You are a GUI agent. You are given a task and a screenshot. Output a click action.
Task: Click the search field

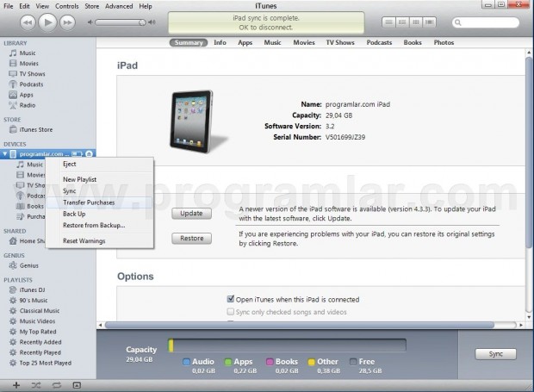pos(486,22)
